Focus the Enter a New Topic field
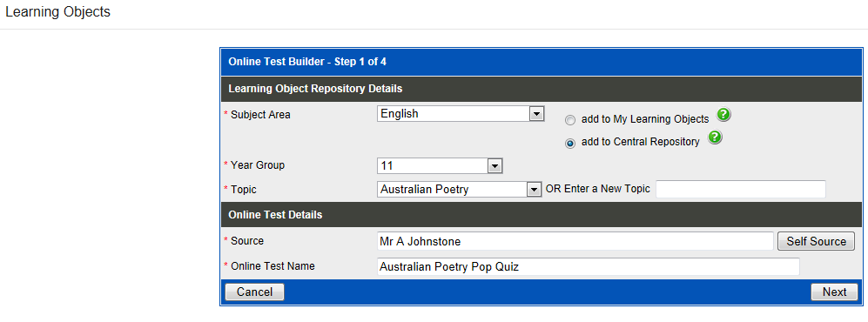Screen dimensions: 868x322 (741, 189)
